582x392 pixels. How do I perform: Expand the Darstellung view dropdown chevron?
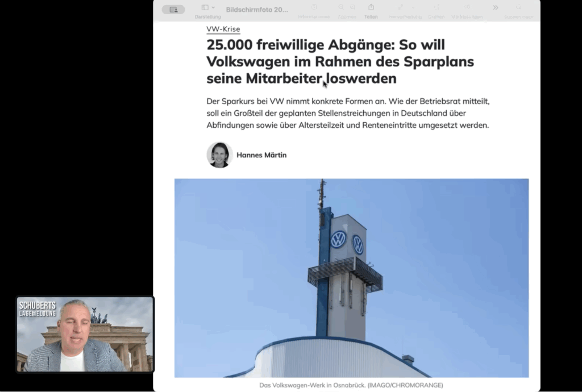tap(214, 7)
